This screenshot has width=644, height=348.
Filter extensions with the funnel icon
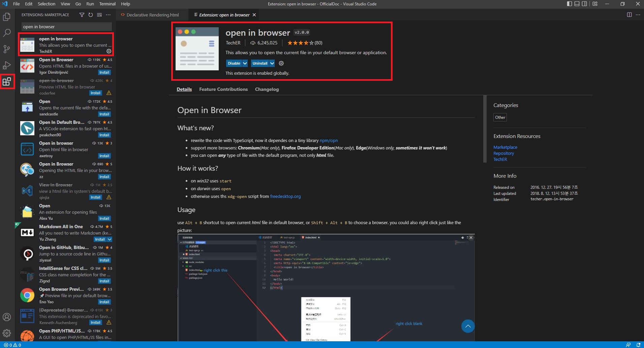coord(82,15)
